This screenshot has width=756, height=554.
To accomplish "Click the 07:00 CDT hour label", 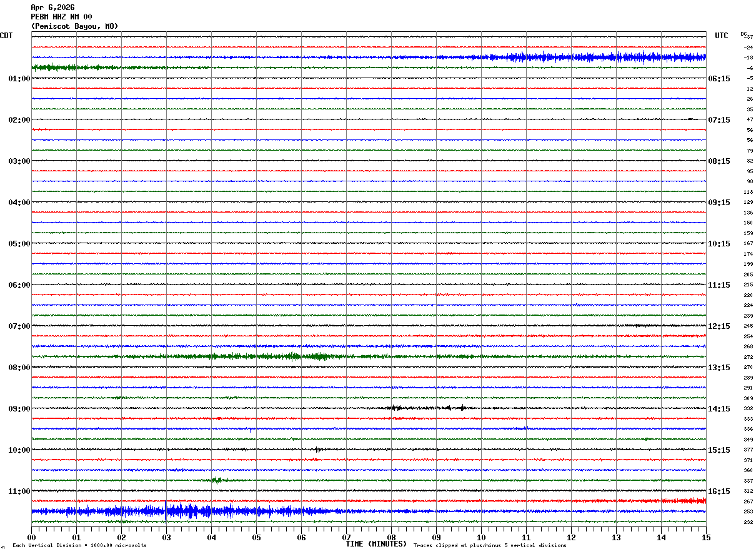I will click(x=19, y=326).
